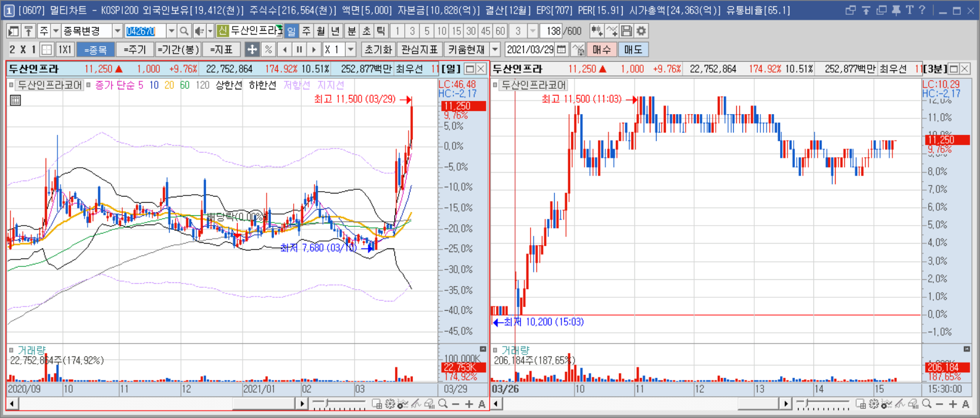Open the date picker calendar icon
This screenshot has height=418, width=980.
(x=562, y=49)
